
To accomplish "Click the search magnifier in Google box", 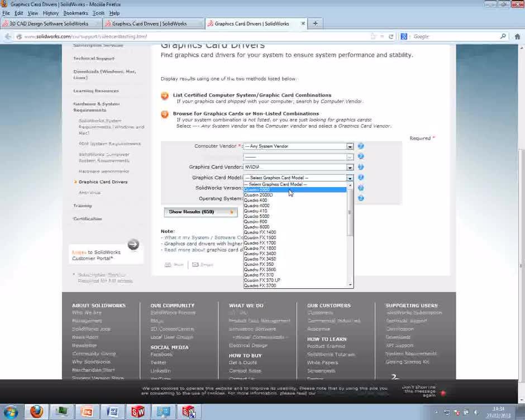I will click(503, 36).
